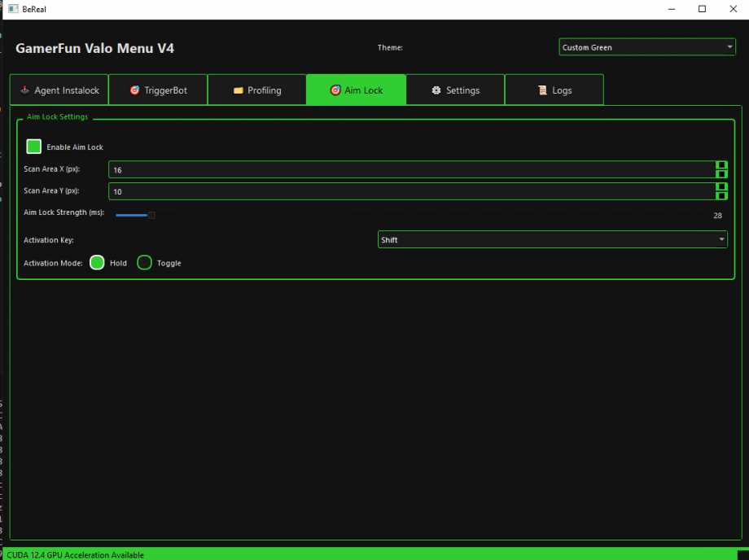Viewport: 749px width, 560px height.
Task: Click the Agent Instalock syringe icon
Action: pyautogui.click(x=25, y=90)
